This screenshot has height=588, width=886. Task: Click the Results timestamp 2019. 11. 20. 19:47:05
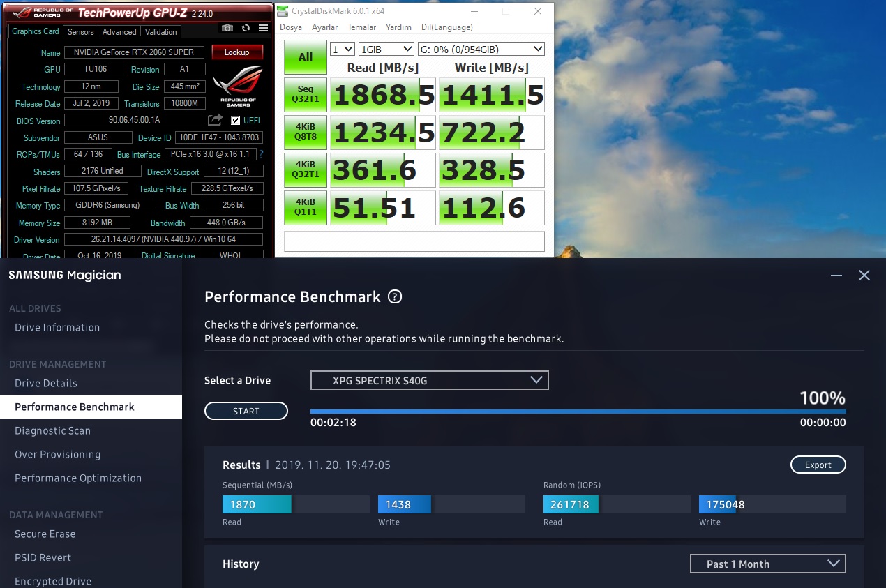click(x=333, y=465)
